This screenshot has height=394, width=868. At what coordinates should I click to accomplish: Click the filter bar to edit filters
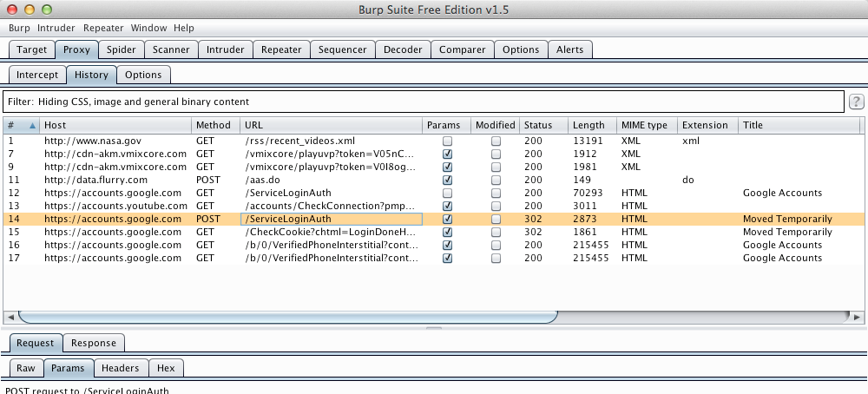click(423, 102)
